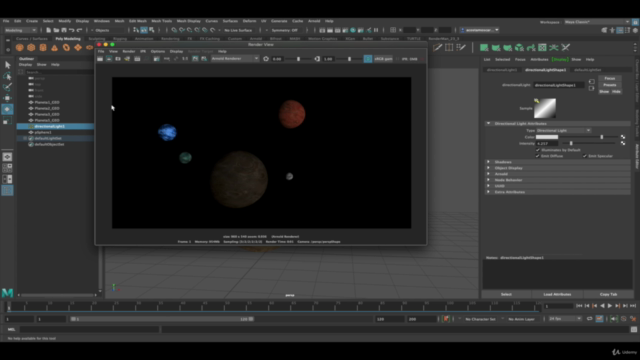
Task: Open the Modeling menu set dropdown
Action: tap(20, 30)
